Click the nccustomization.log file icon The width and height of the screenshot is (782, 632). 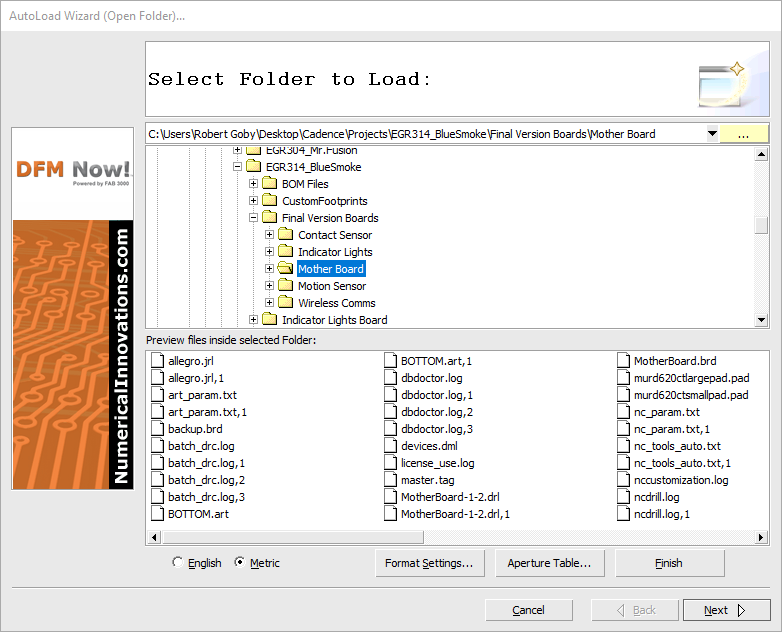(x=623, y=479)
